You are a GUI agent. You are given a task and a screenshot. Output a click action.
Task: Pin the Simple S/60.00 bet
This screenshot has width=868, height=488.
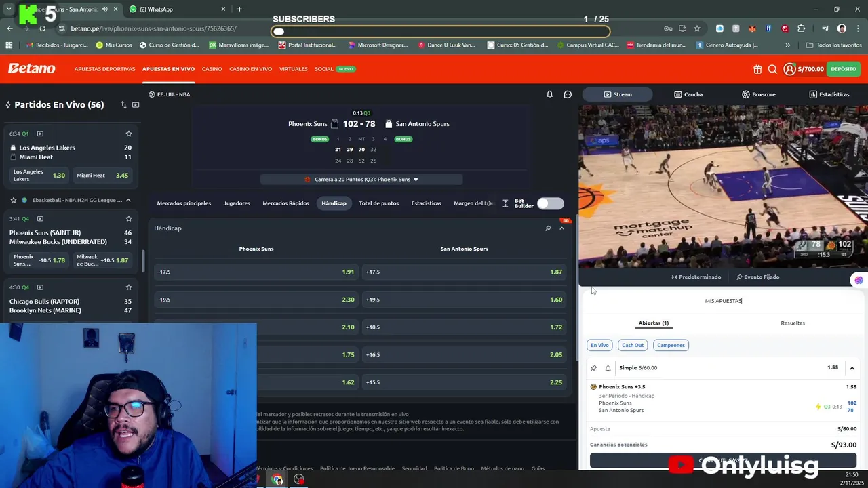(593, 368)
